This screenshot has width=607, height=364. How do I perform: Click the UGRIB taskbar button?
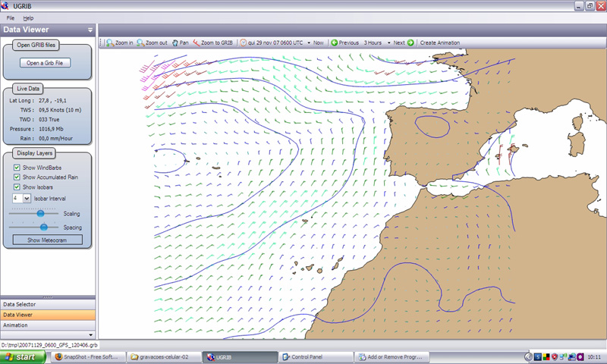(241, 356)
